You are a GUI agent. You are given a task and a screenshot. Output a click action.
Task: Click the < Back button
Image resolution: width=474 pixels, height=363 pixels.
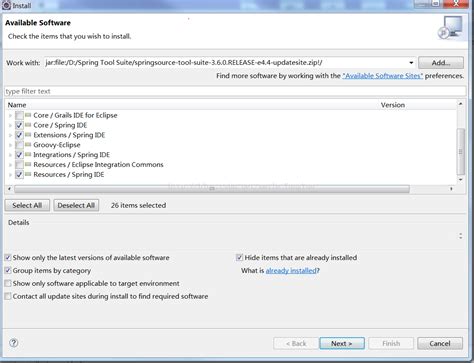point(296,343)
